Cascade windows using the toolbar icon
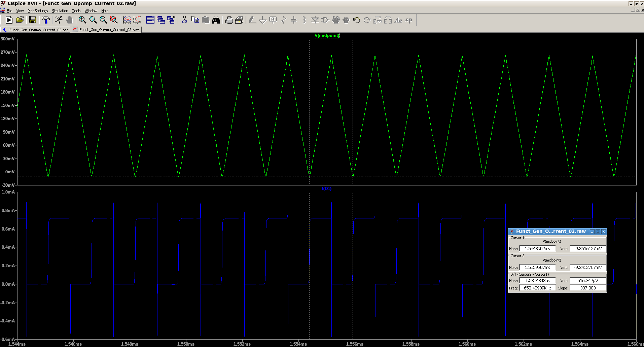 (161, 20)
